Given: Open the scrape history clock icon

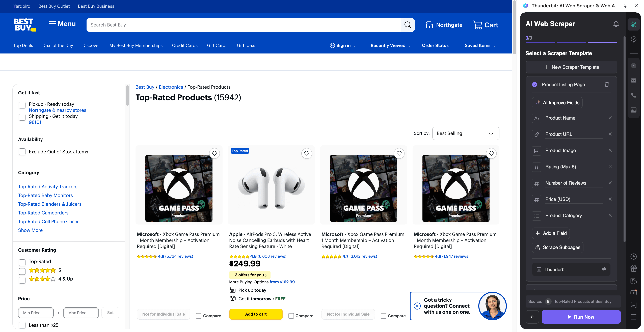Looking at the screenshot, I should (633, 257).
